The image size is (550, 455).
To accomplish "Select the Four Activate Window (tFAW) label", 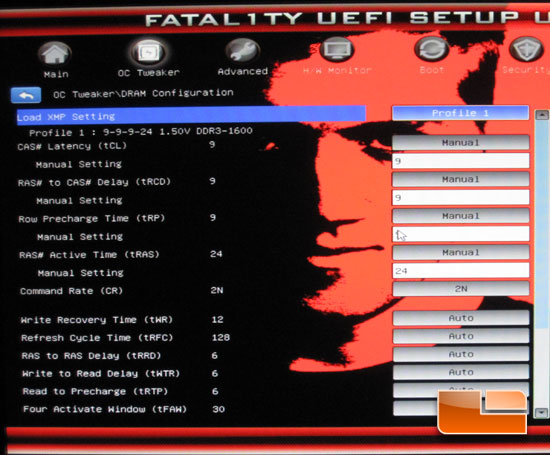I will click(105, 409).
